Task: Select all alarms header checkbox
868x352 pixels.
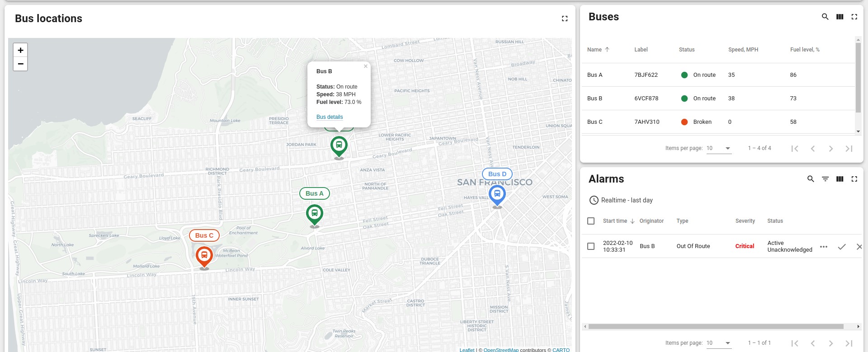Action: (x=591, y=221)
